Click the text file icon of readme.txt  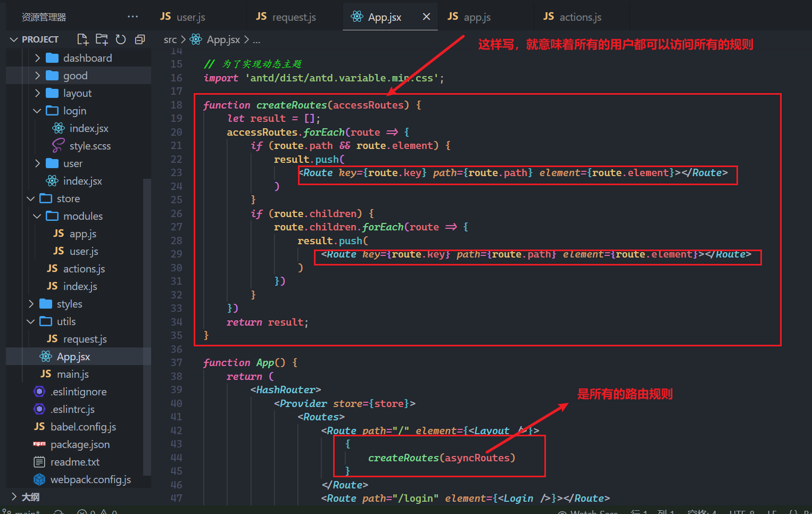pyautogui.click(x=39, y=462)
